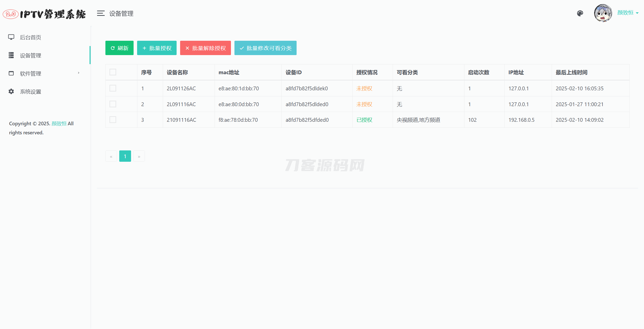Click the monitor icon for 后台首页
The height and width of the screenshot is (329, 644).
[11, 37]
